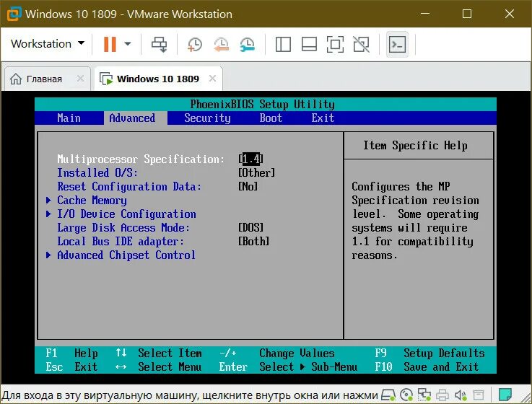Image resolution: width=532 pixels, height=404 pixels.
Task: Minimize the VMware Workstation window
Action: click(x=425, y=14)
